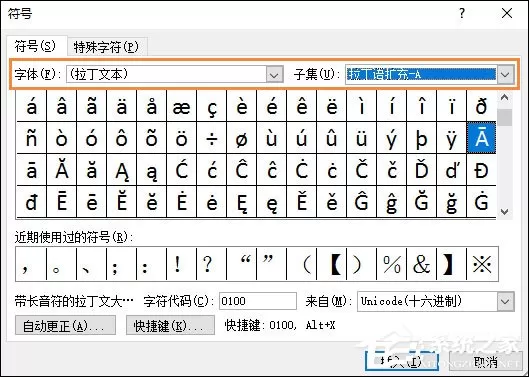Image resolution: width=529 pixels, height=377 pixels.
Task: Click the 自动更正 button
Action: 65,325
